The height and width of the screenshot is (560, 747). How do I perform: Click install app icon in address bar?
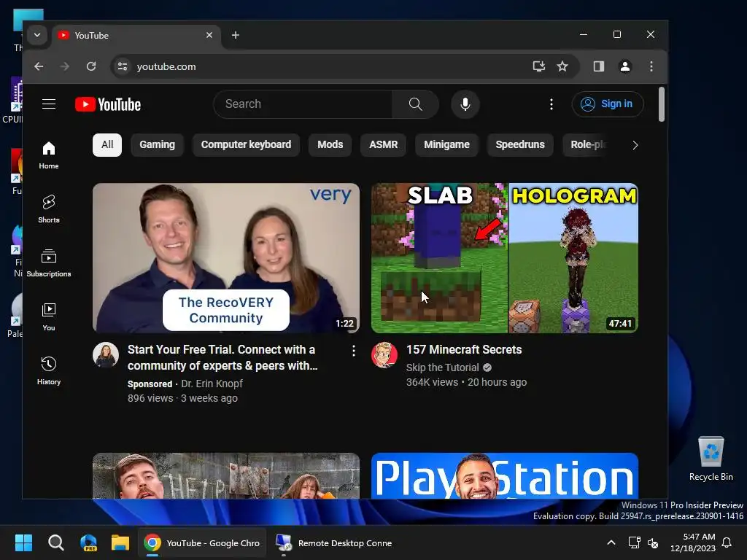[x=538, y=66]
